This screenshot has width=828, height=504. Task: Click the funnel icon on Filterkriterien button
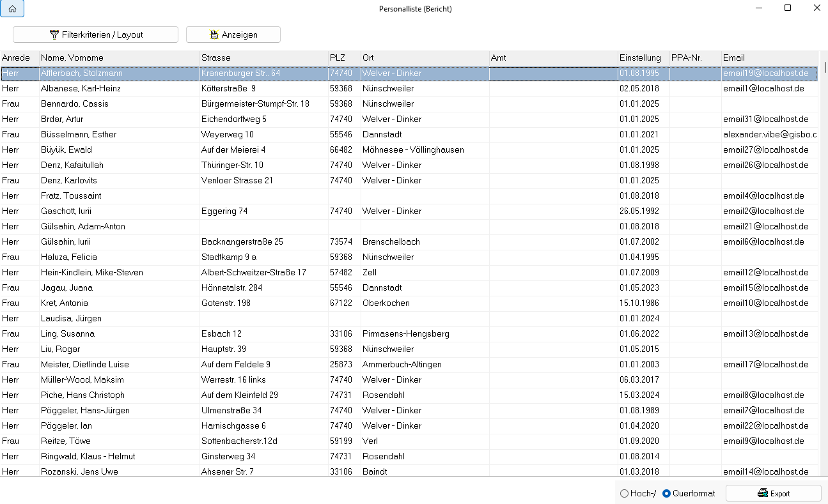(x=54, y=34)
